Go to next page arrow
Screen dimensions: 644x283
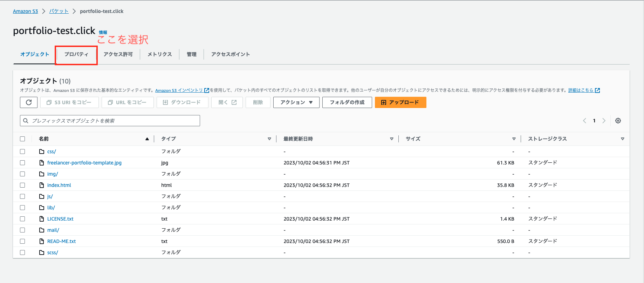tap(604, 121)
